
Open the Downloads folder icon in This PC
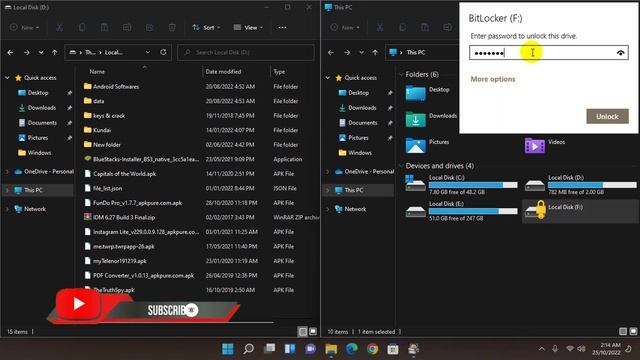click(x=416, y=120)
